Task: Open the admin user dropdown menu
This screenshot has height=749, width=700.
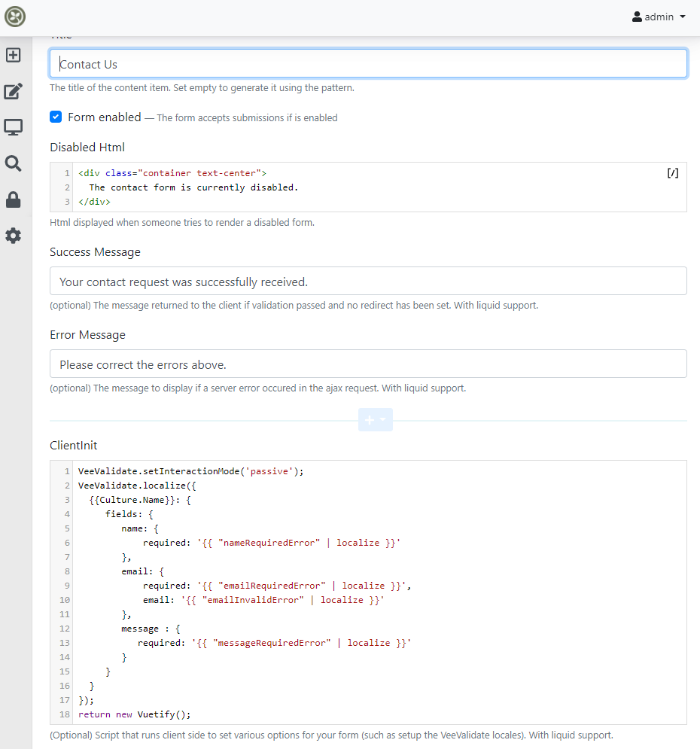Action: point(659,17)
